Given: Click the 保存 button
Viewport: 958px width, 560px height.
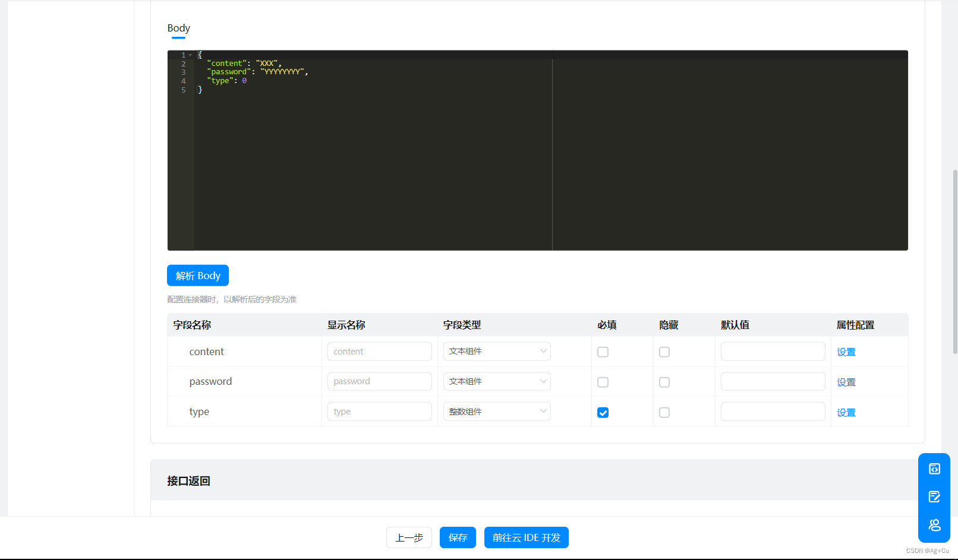Looking at the screenshot, I should [458, 537].
